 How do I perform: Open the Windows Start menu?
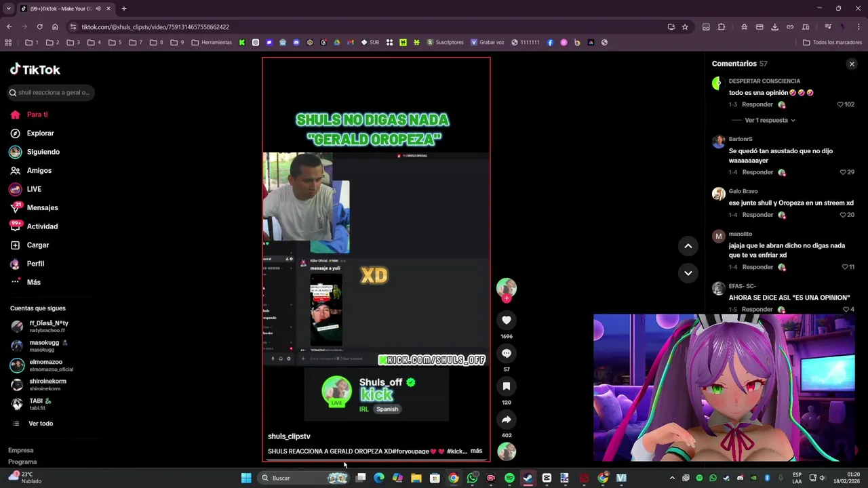246,478
